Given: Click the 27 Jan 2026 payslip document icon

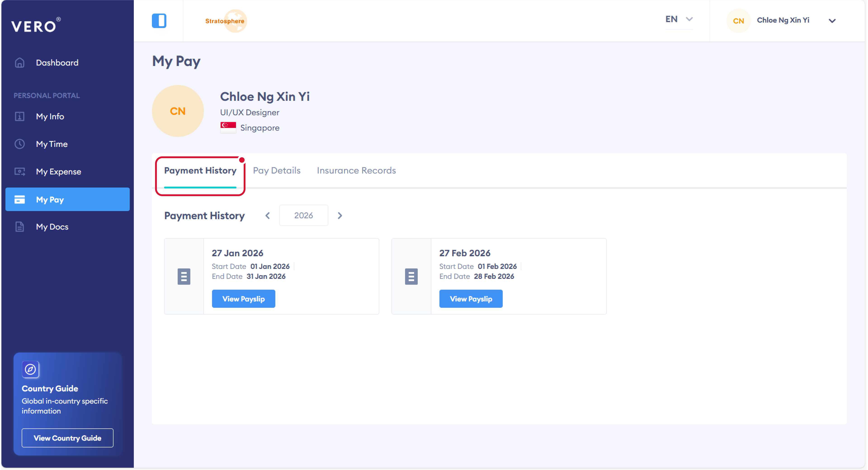Looking at the screenshot, I should (184, 277).
